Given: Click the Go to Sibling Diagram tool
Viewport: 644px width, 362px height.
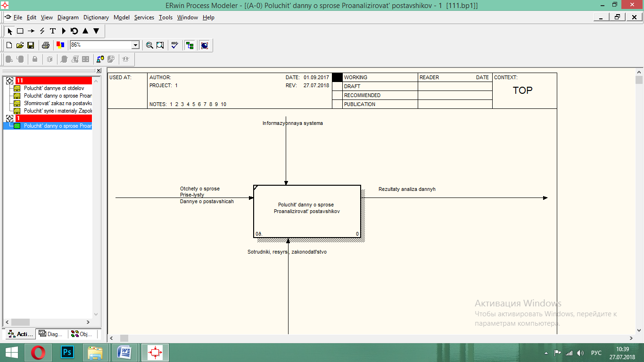Looking at the screenshot, I should pyautogui.click(x=74, y=31).
